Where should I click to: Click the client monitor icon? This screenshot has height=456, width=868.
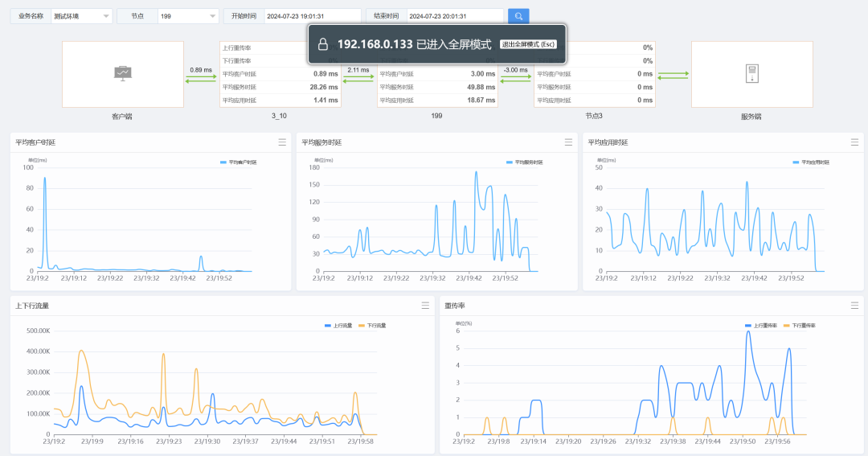[x=122, y=73]
